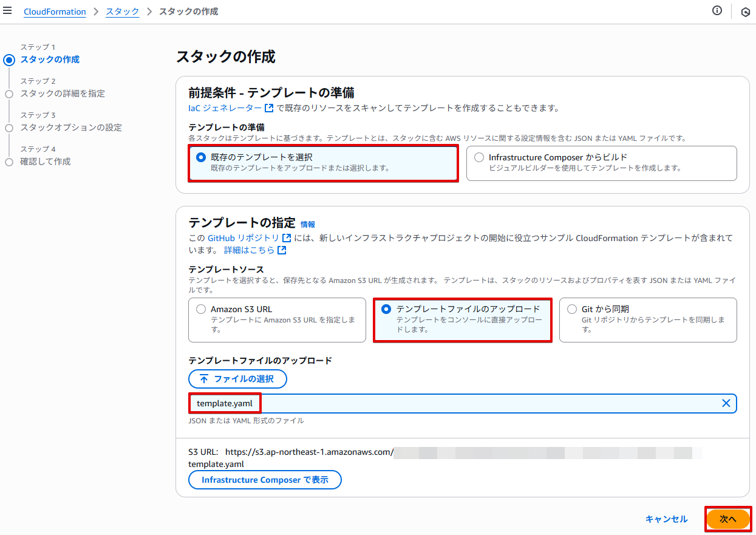
Task: Select step 2 スタックの詳細を指定 in wizard
Action: click(63, 94)
